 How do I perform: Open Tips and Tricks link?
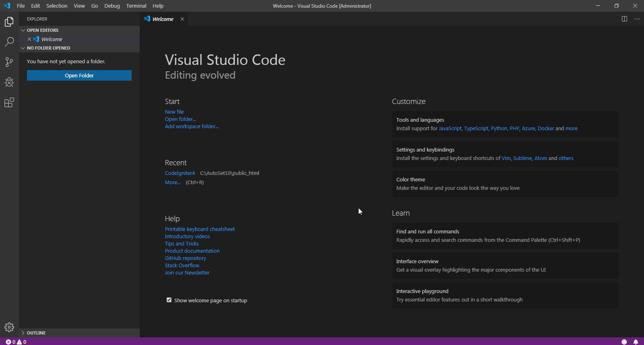pos(182,243)
